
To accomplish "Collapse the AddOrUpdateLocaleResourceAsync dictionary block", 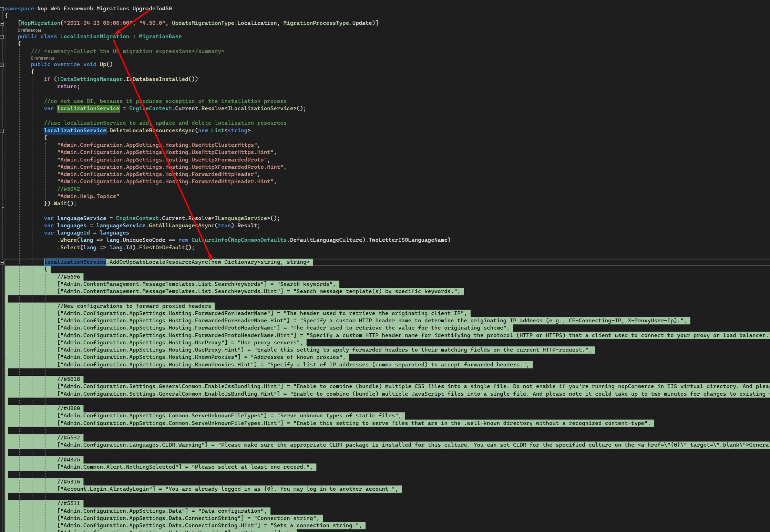I will (2, 262).
